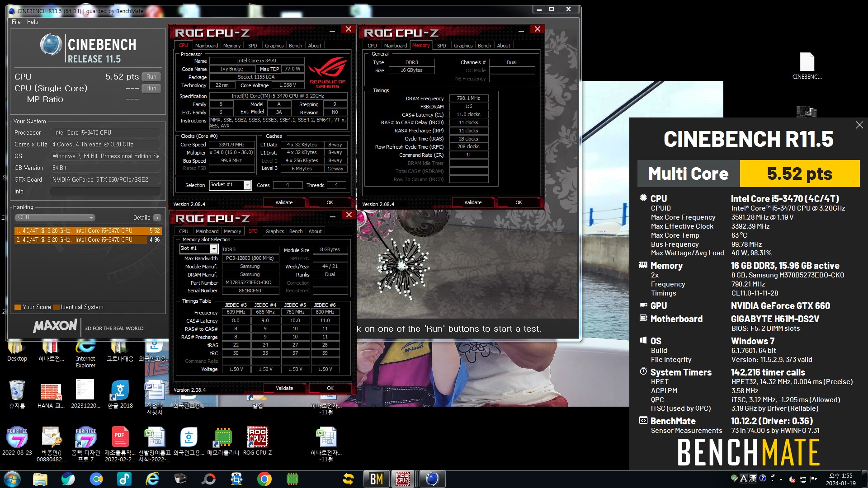This screenshot has height=488, width=868.
Task: Open the File menu in Cinebench
Action: tap(16, 22)
